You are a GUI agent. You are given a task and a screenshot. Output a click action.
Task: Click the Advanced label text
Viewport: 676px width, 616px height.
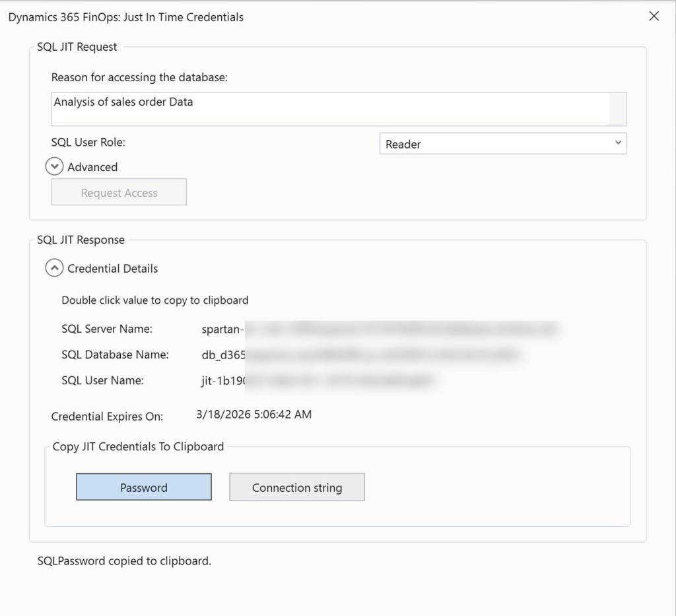click(92, 168)
